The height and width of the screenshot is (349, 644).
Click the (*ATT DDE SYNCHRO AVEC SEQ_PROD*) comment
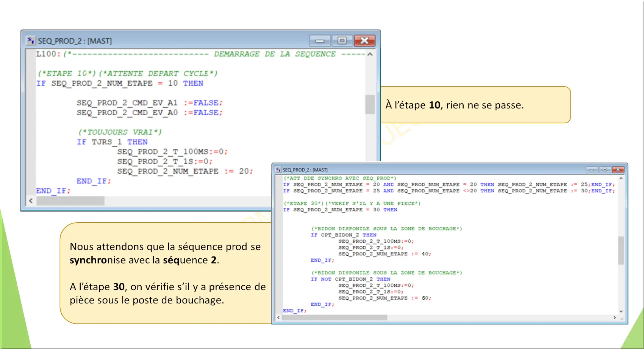[340, 178]
